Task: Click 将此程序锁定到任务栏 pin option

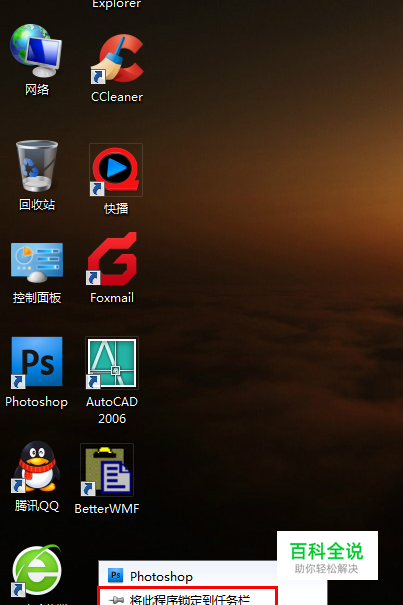Action: pos(188,597)
